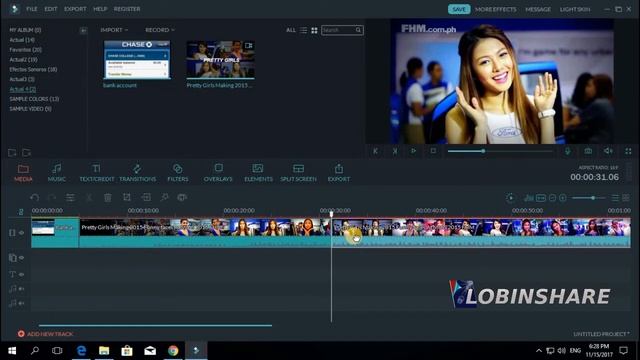The image size is (640, 360).
Task: Select the SAMPLE VIDEO (9) album
Action: (x=30, y=109)
